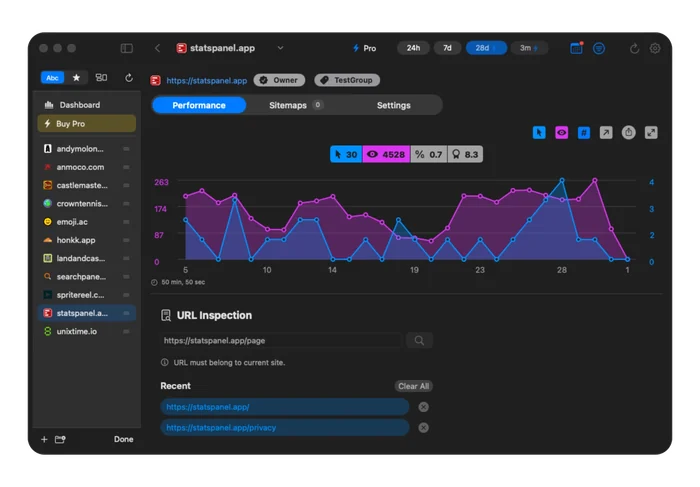Open the Pro lightning upgrade option
The width and height of the screenshot is (700, 487).
click(x=365, y=48)
